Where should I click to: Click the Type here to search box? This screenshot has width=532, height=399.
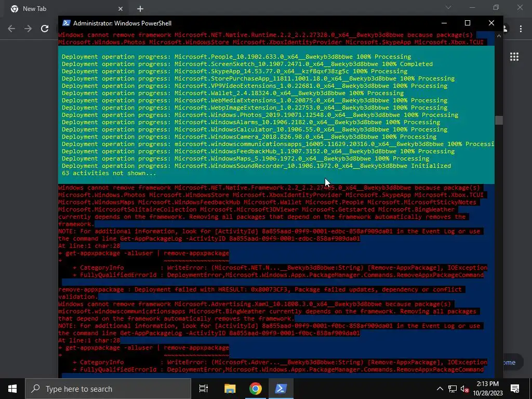click(108, 389)
